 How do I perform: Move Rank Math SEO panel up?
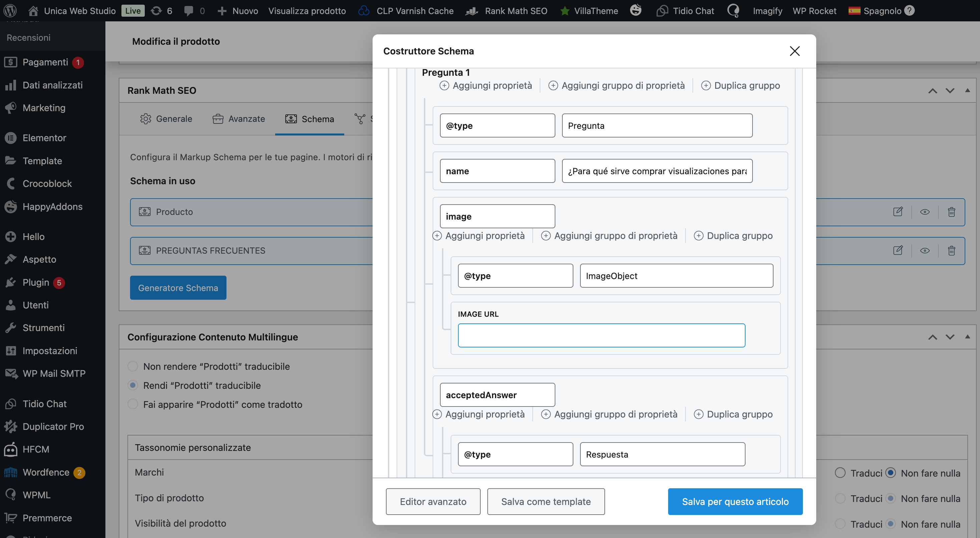[932, 91]
